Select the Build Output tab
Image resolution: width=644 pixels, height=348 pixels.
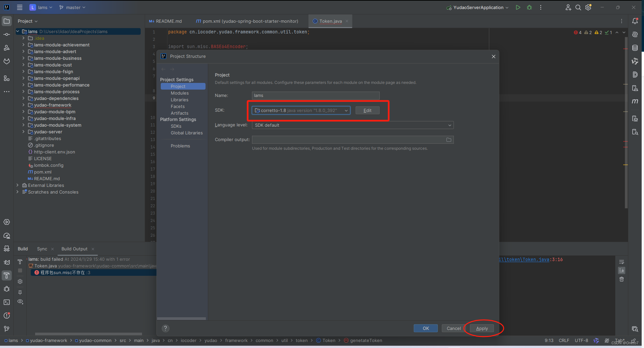(74, 249)
